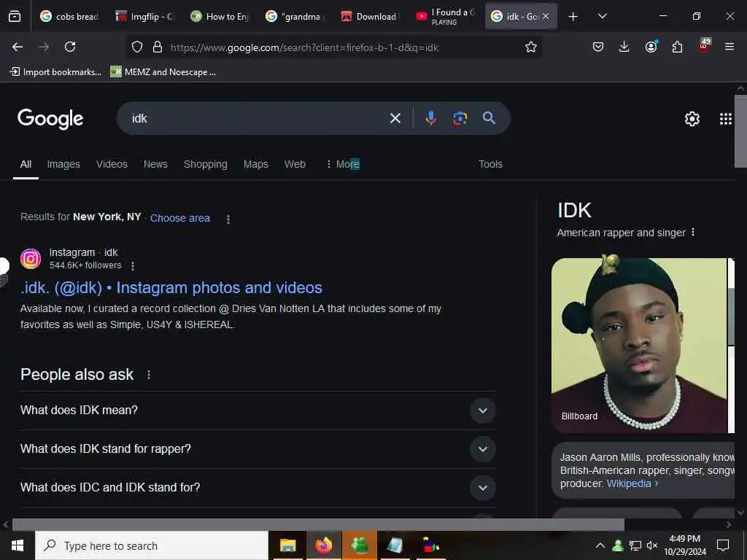The width and height of the screenshot is (747, 560).
Task: Click Firefox icon in taskbar
Action: pyautogui.click(x=323, y=545)
